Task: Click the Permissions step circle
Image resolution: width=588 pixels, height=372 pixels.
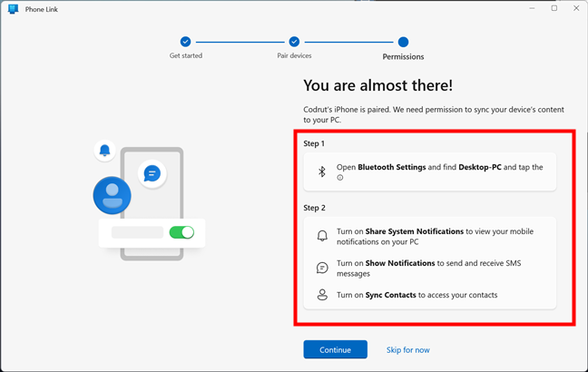Action: [403, 42]
